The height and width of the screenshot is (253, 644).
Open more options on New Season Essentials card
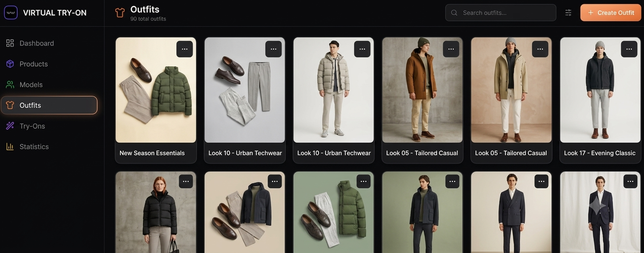click(x=185, y=49)
